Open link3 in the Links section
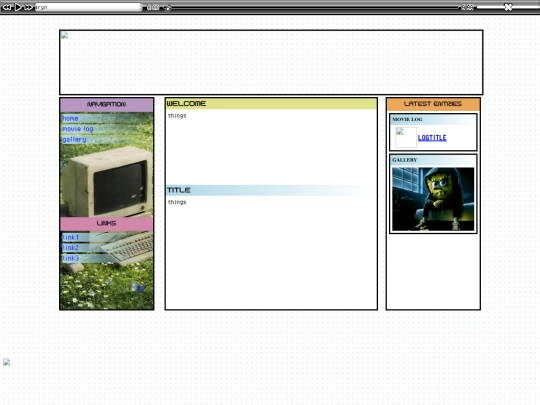The height and width of the screenshot is (405, 540). pyautogui.click(x=71, y=258)
